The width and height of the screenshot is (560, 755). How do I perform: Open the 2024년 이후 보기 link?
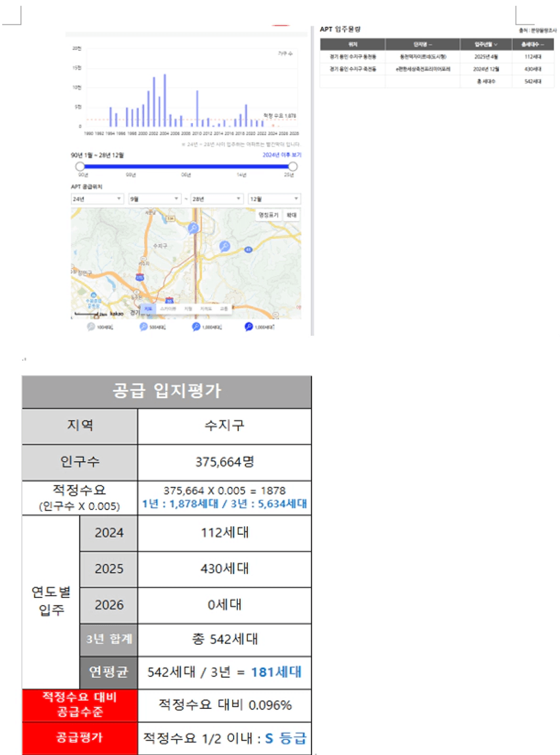tap(282, 154)
